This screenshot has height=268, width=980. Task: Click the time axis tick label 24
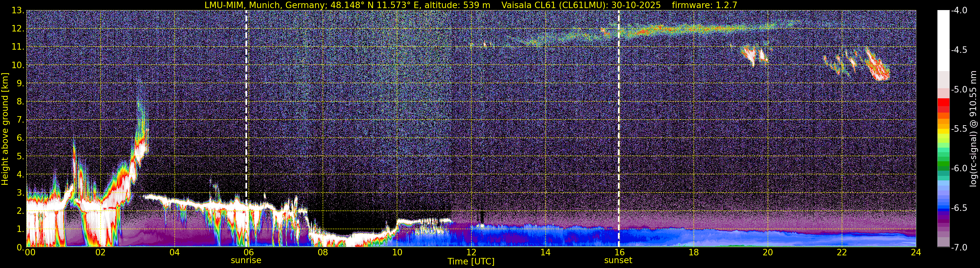click(916, 252)
